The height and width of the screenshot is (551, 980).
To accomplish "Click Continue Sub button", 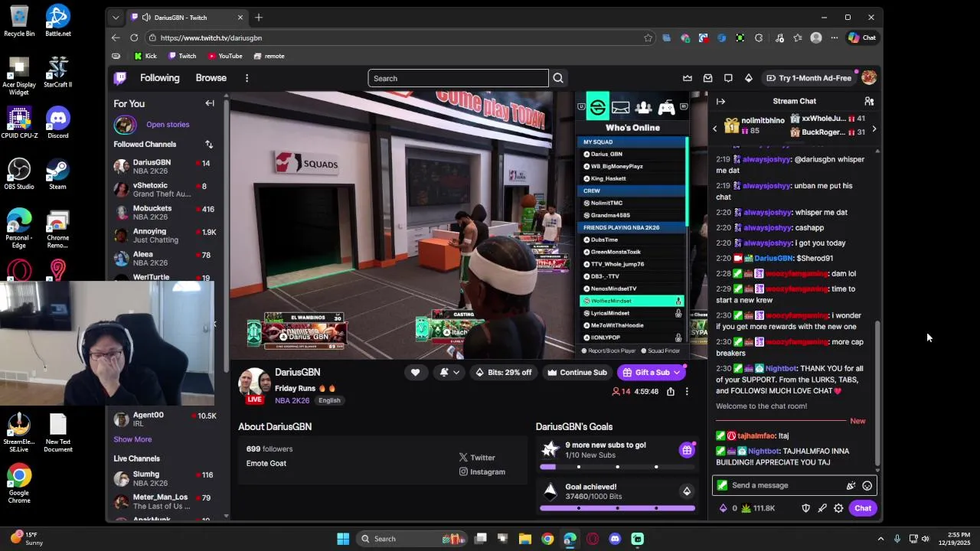I will click(x=577, y=373).
